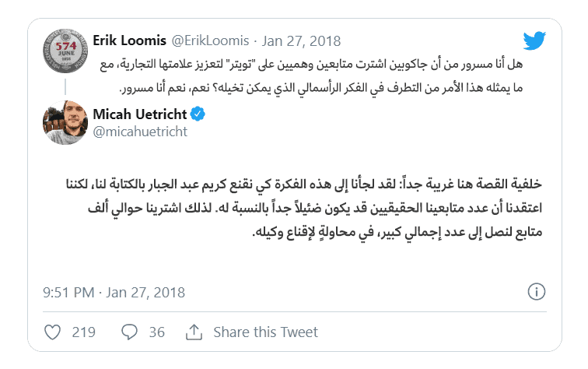Click Micah Uetricht's bold Arabic reply text
The height and width of the screenshot is (369, 588).
click(x=311, y=211)
